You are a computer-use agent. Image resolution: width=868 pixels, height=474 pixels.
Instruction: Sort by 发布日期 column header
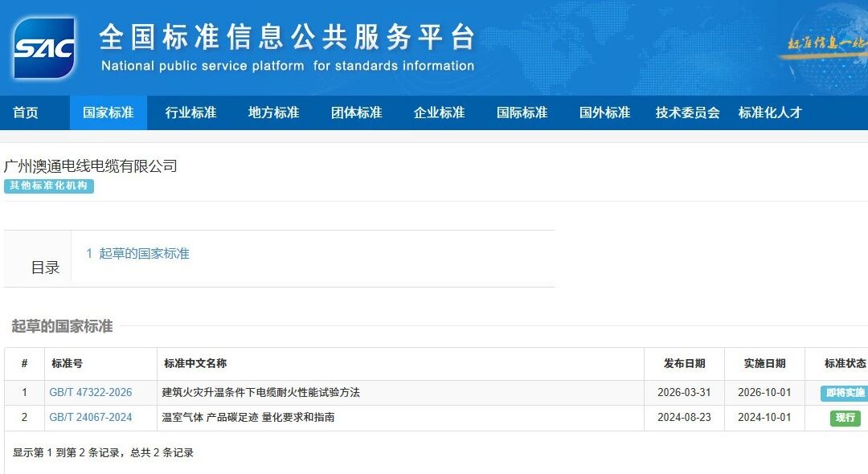pos(684,364)
